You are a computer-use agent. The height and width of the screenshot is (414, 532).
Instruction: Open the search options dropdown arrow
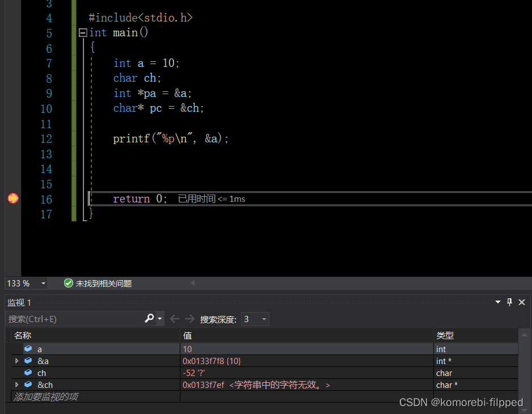pos(160,319)
